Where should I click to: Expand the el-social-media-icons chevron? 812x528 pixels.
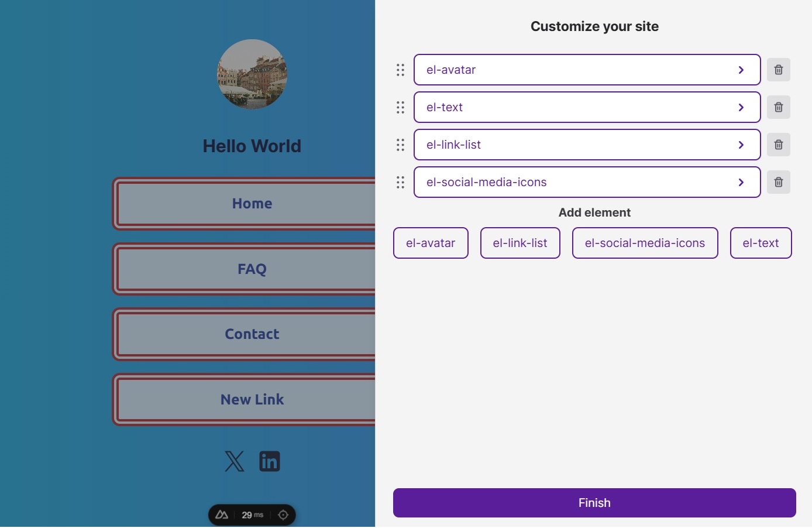pyautogui.click(x=741, y=182)
